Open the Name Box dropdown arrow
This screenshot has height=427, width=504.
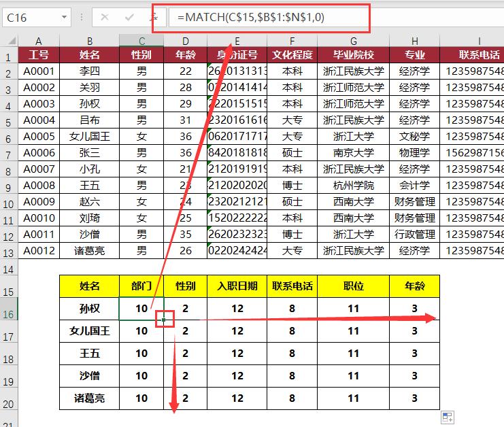point(65,17)
